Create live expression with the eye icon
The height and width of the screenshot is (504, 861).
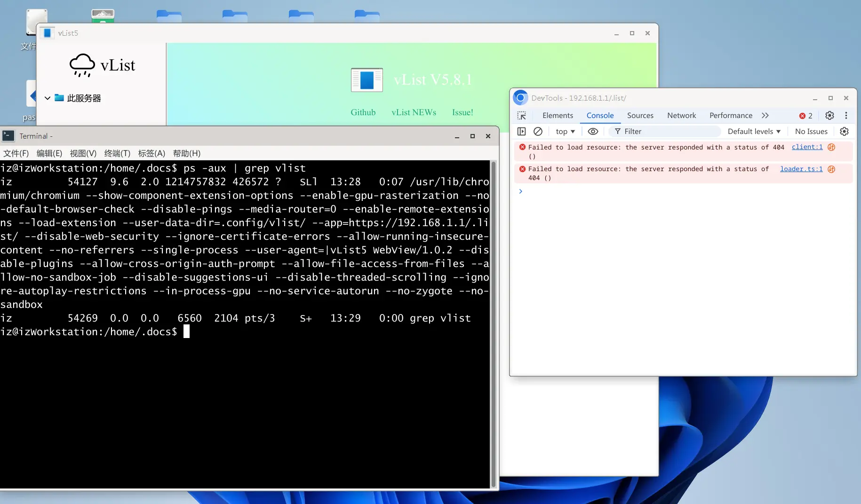click(593, 132)
